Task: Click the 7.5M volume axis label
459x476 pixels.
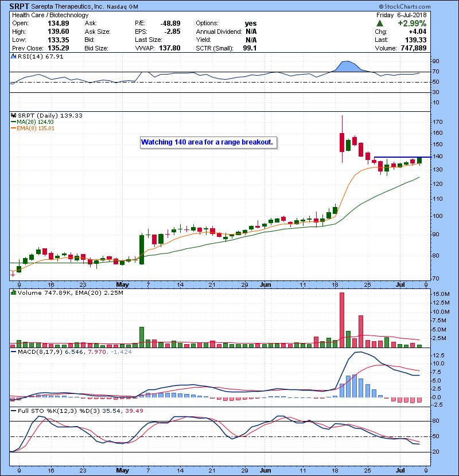Action: (x=439, y=321)
